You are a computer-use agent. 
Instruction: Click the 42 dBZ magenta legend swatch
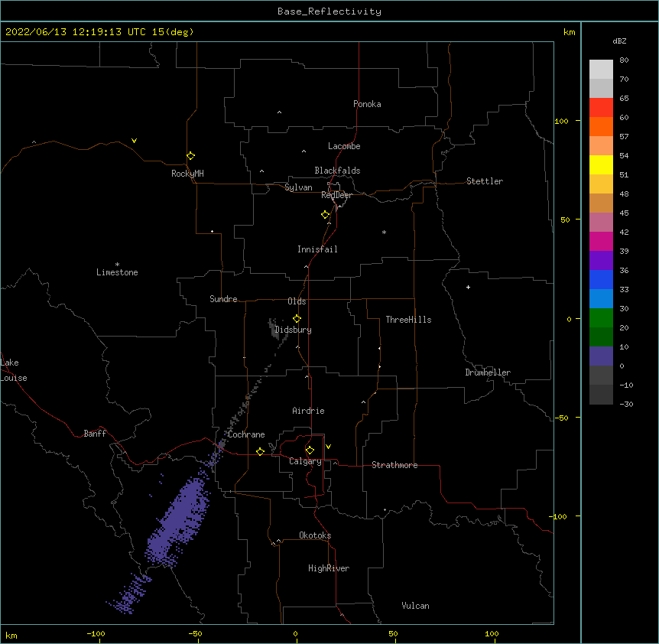601,241
